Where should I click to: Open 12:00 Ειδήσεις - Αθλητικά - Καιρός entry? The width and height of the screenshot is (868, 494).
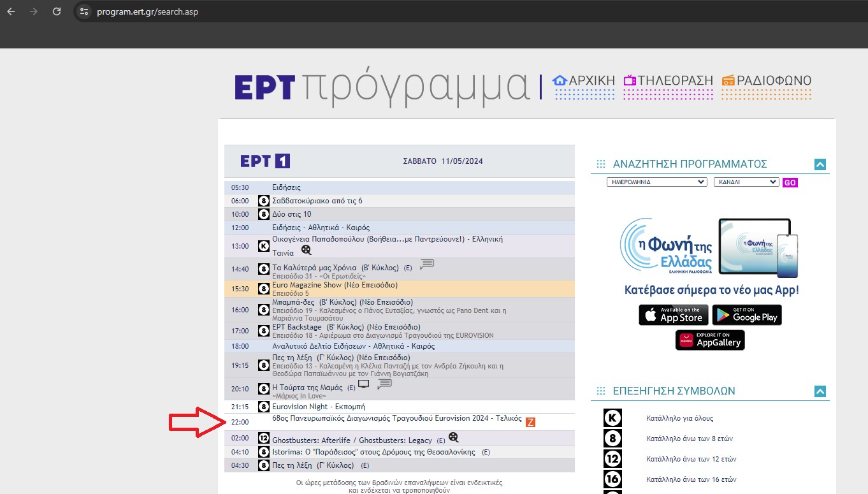[321, 228]
